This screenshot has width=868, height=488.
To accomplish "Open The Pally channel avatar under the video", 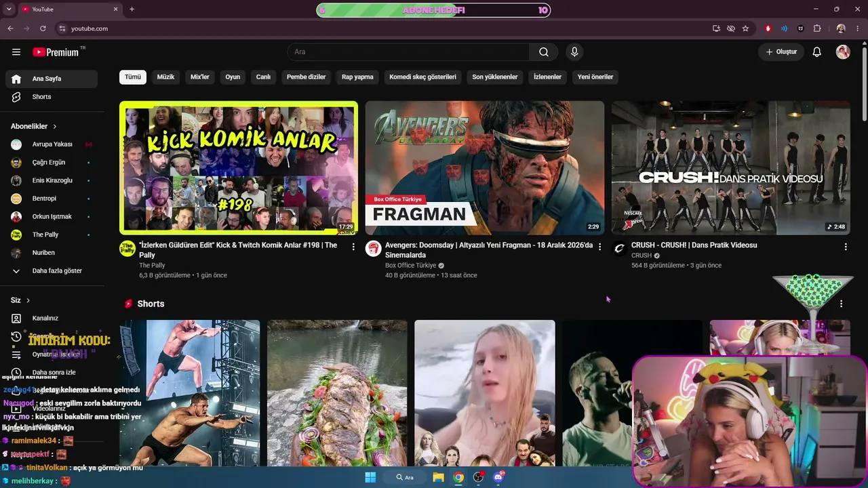I will 127,248.
